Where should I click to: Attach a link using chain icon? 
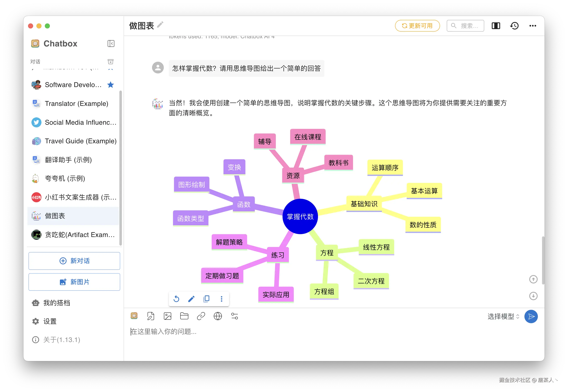click(201, 316)
